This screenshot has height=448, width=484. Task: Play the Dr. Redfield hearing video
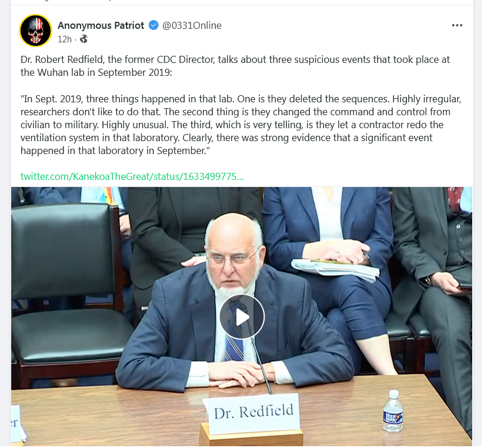(242, 317)
